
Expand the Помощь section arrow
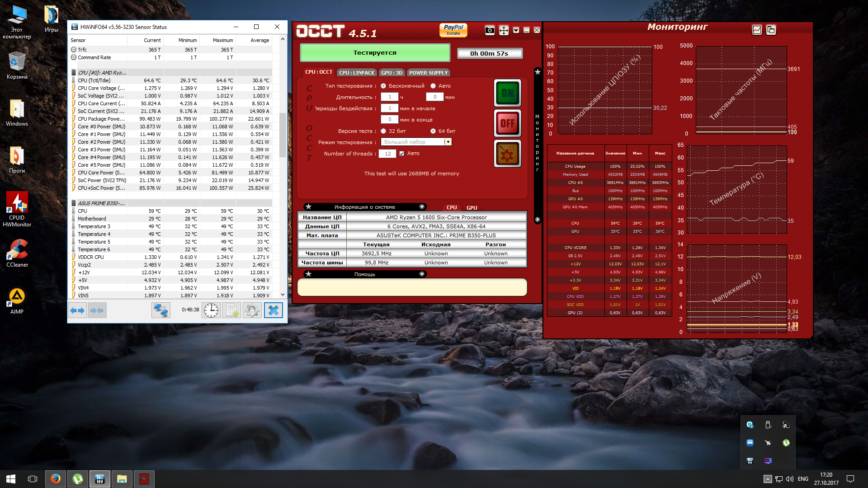tap(422, 274)
